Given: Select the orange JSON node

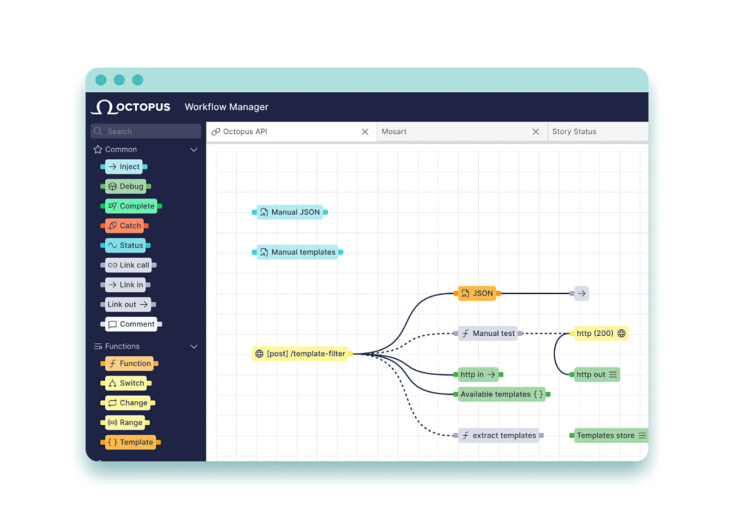Looking at the screenshot, I should pos(477,294).
